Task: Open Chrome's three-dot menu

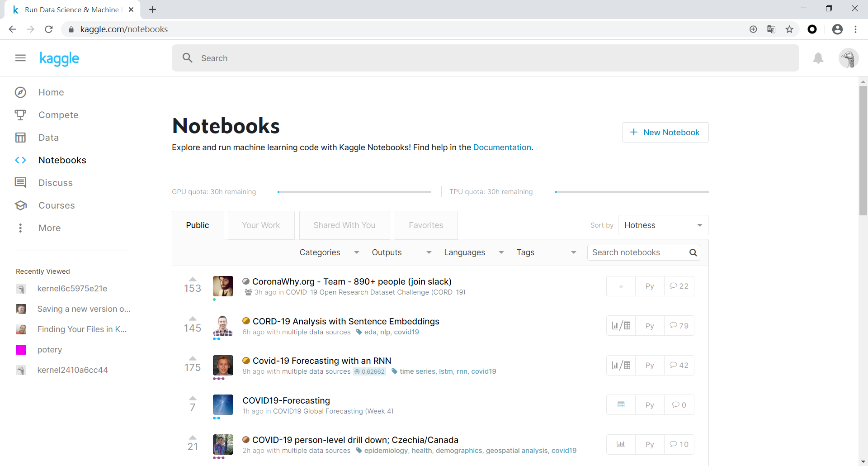Action: click(855, 29)
